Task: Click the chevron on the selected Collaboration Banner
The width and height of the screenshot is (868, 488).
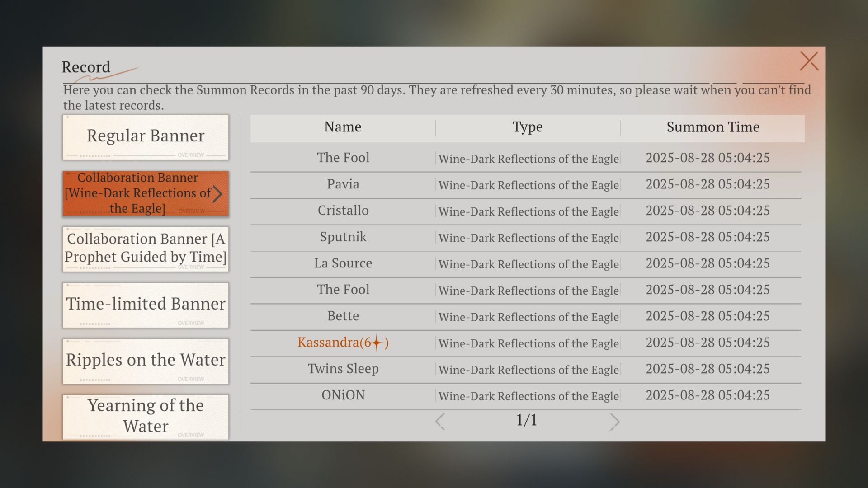Action: [x=217, y=194]
